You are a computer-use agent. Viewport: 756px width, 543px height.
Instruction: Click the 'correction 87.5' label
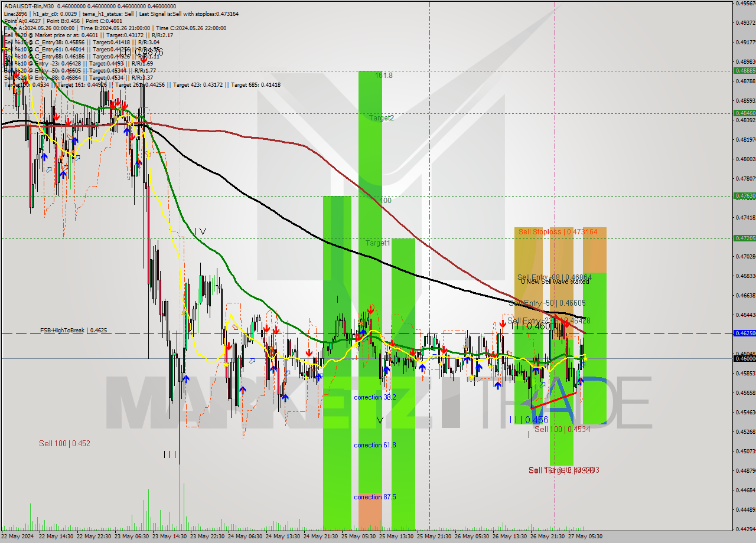pyautogui.click(x=375, y=497)
